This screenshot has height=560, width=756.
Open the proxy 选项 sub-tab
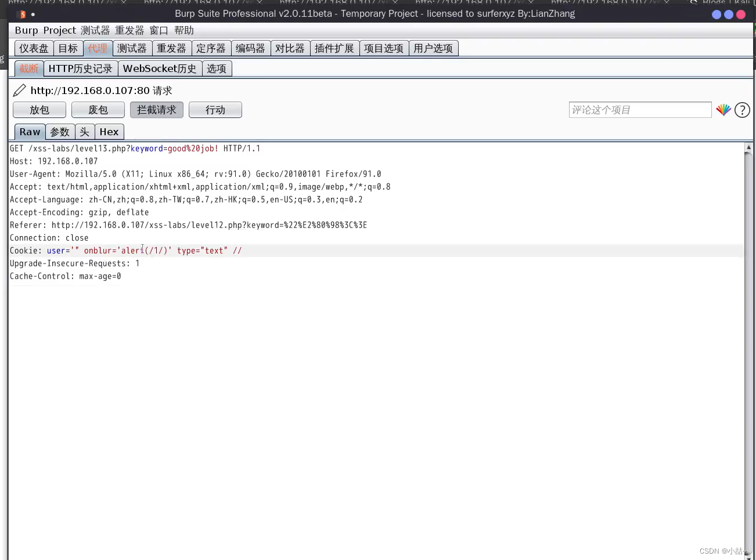217,68
